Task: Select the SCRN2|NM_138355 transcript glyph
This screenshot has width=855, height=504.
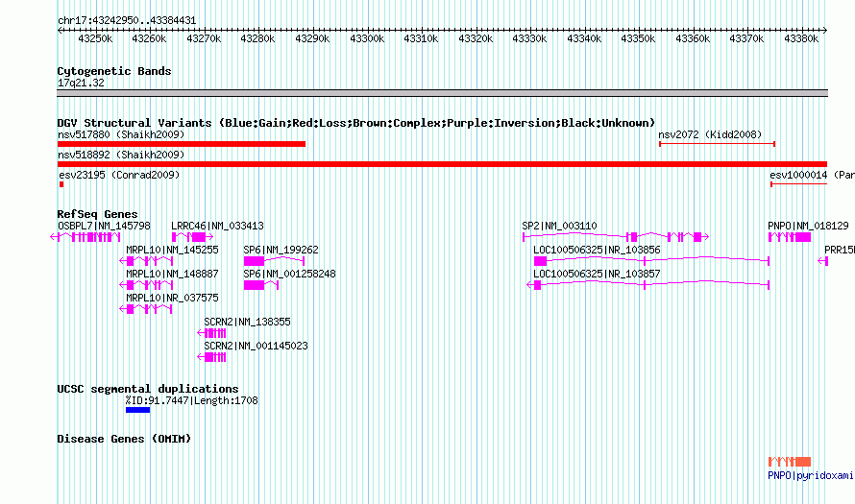Action: click(x=211, y=333)
